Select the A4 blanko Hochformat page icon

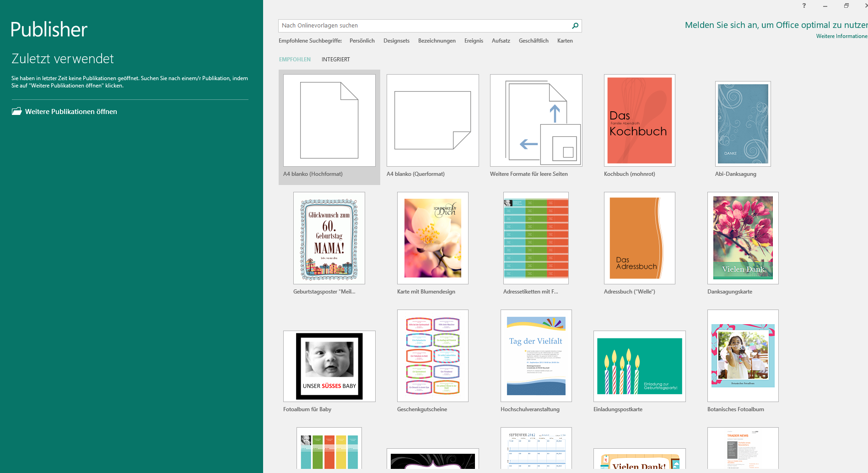coord(329,120)
